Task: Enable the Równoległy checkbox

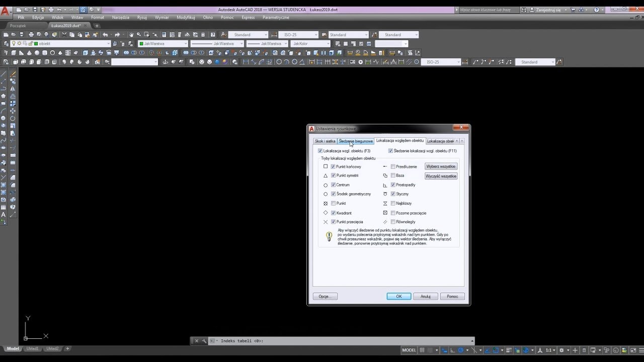Action: (393, 222)
